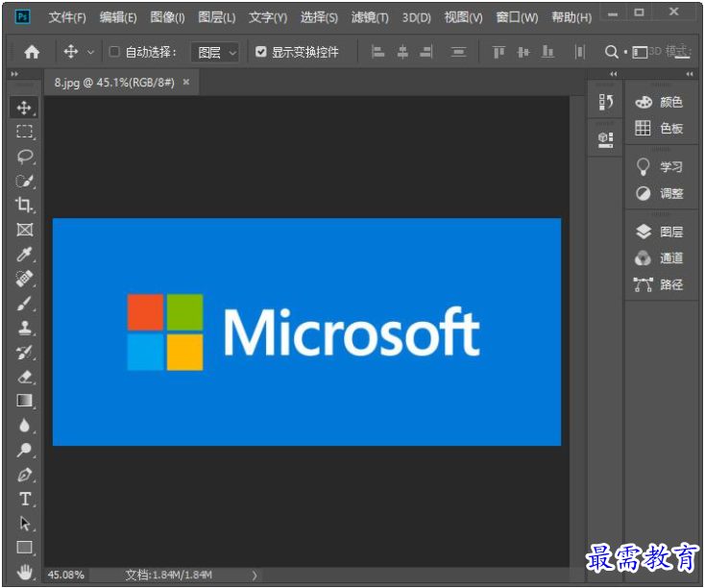
Task: Select the Move tool in toolbox
Action: pos(24,108)
